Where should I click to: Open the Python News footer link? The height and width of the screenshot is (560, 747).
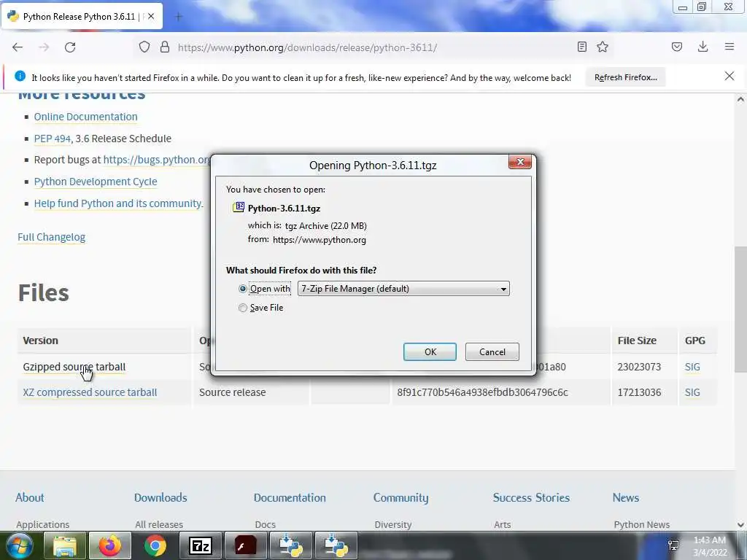[641, 524]
